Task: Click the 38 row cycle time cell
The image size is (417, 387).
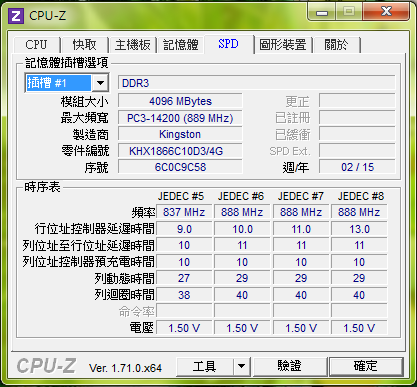Action: (184, 295)
